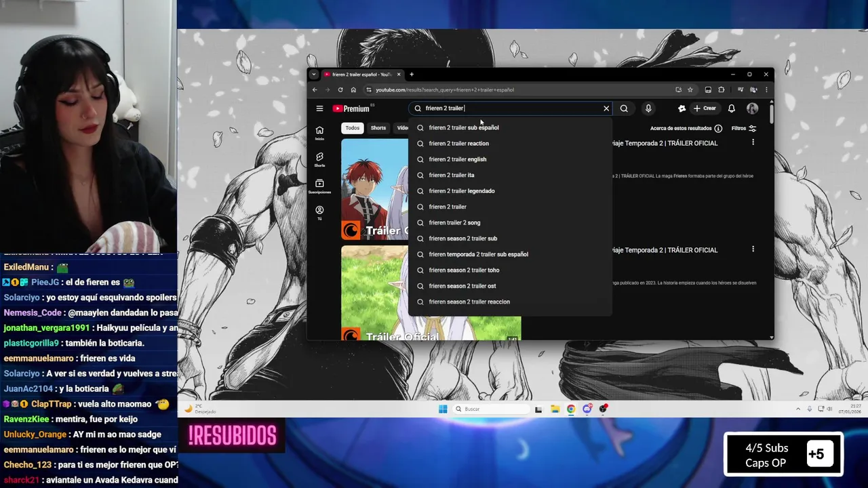Image resolution: width=868 pixels, height=488 pixels.
Task: Open the Chrome extensions puzzle icon
Action: pyautogui.click(x=722, y=89)
